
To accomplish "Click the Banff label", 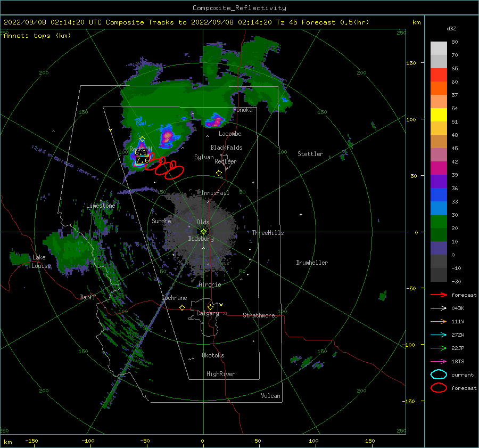I will (88, 297).
